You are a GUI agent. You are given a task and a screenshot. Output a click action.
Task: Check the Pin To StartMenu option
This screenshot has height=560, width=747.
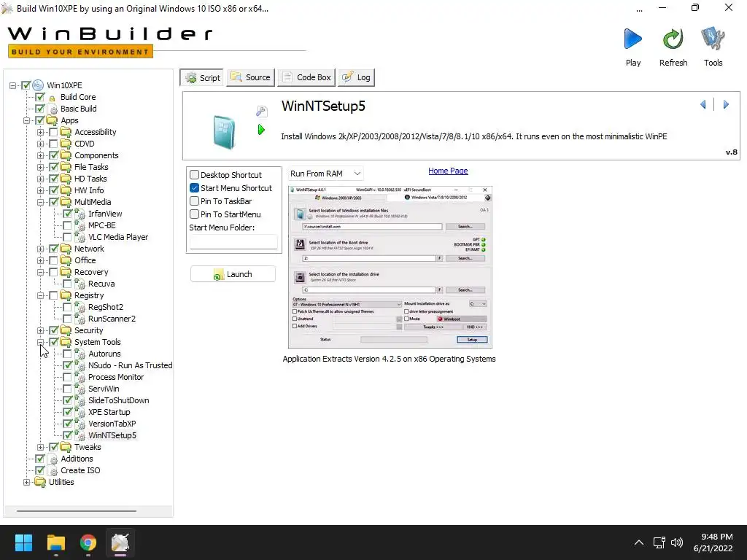click(194, 214)
